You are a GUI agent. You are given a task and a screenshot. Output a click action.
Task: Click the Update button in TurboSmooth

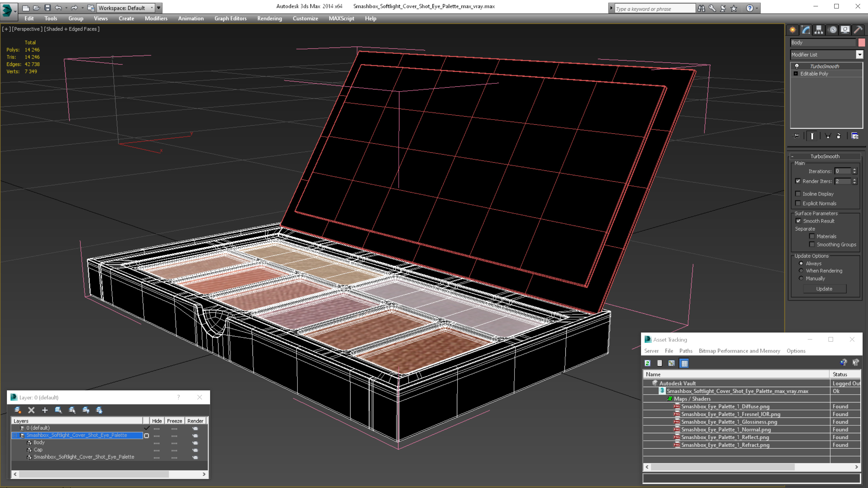(824, 289)
